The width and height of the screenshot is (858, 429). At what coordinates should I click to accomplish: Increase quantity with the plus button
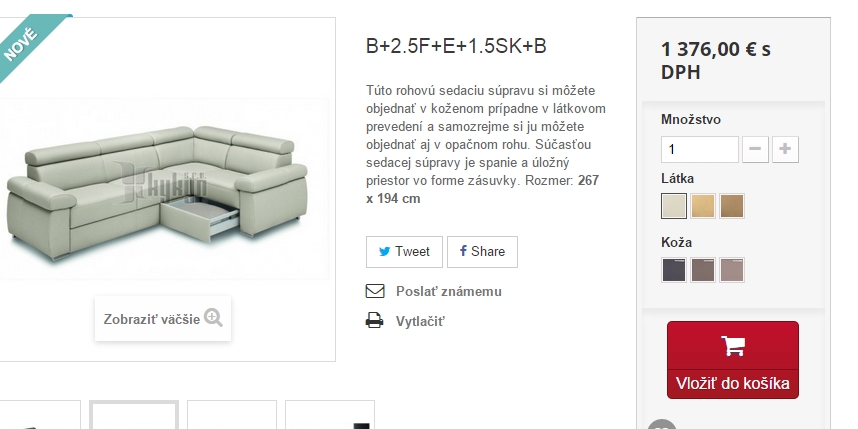click(x=785, y=149)
